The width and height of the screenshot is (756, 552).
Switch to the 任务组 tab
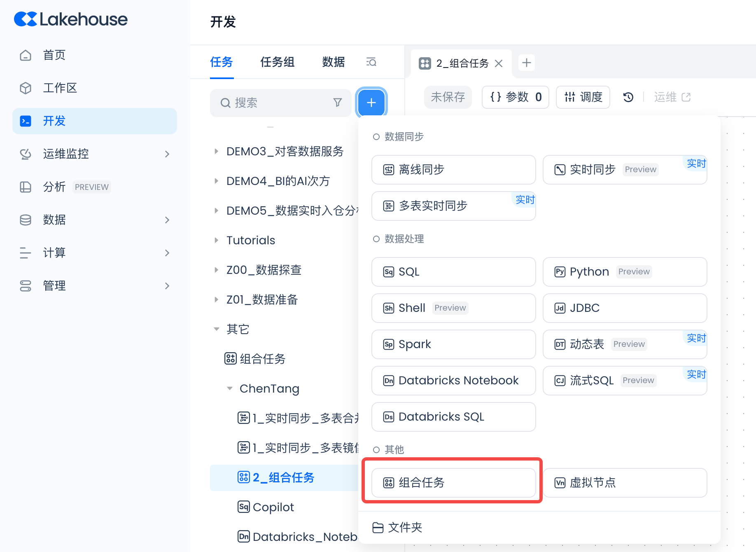(277, 62)
